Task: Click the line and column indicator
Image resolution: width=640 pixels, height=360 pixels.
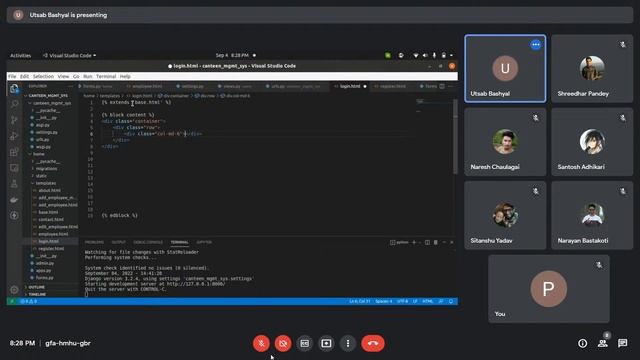Action: 360,301
